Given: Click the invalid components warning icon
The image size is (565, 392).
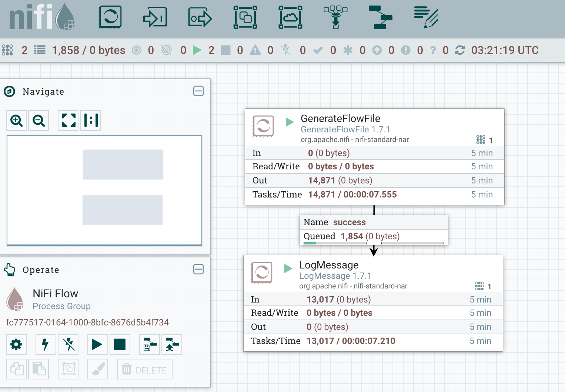Looking at the screenshot, I should point(255,50).
